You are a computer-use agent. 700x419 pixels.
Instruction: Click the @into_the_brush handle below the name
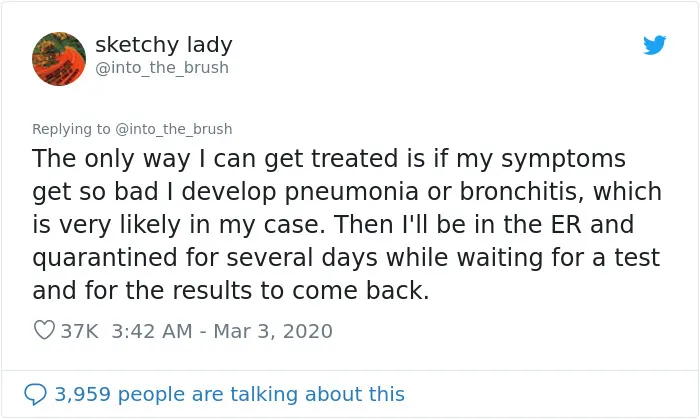[x=162, y=68]
